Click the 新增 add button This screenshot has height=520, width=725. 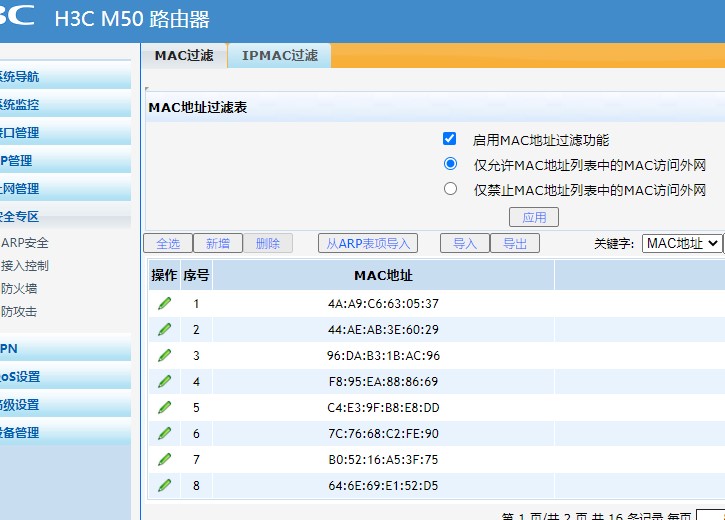pyautogui.click(x=218, y=243)
